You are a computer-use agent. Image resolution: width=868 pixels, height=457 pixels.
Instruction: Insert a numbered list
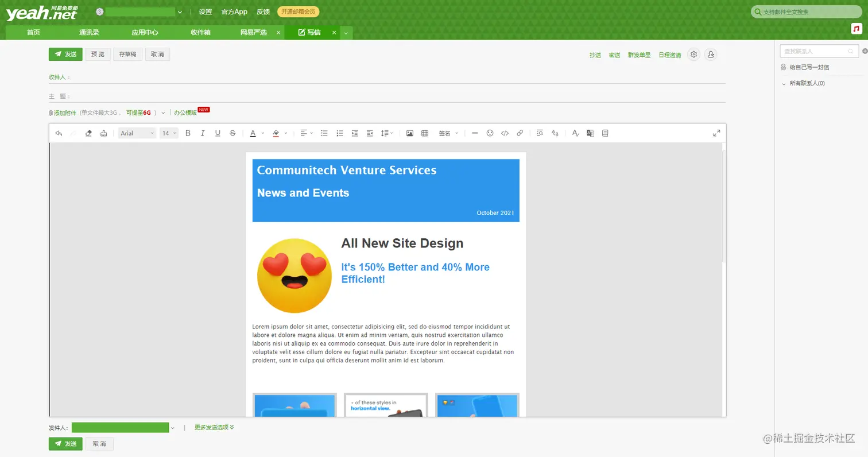[x=340, y=133]
